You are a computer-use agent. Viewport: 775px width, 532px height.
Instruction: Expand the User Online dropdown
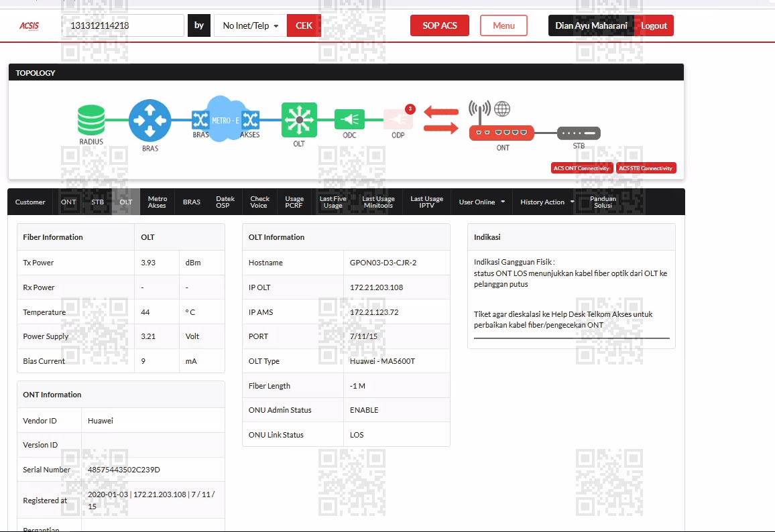pyautogui.click(x=482, y=202)
